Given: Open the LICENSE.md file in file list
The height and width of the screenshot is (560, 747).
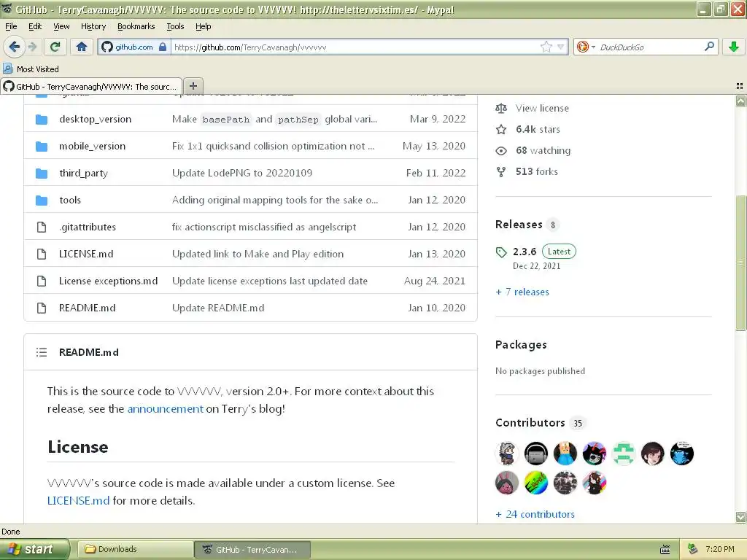Looking at the screenshot, I should [x=86, y=254].
